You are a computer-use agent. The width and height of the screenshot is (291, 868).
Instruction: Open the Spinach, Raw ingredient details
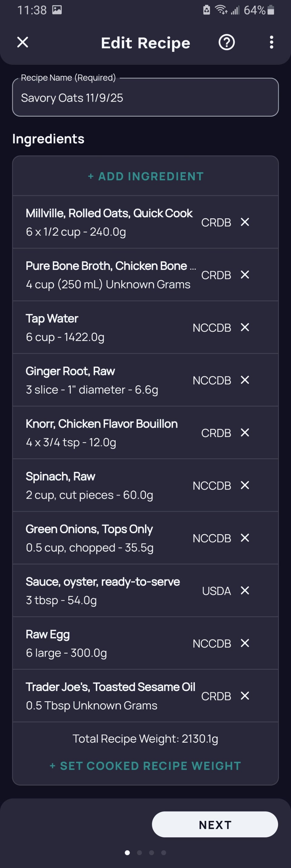101,486
